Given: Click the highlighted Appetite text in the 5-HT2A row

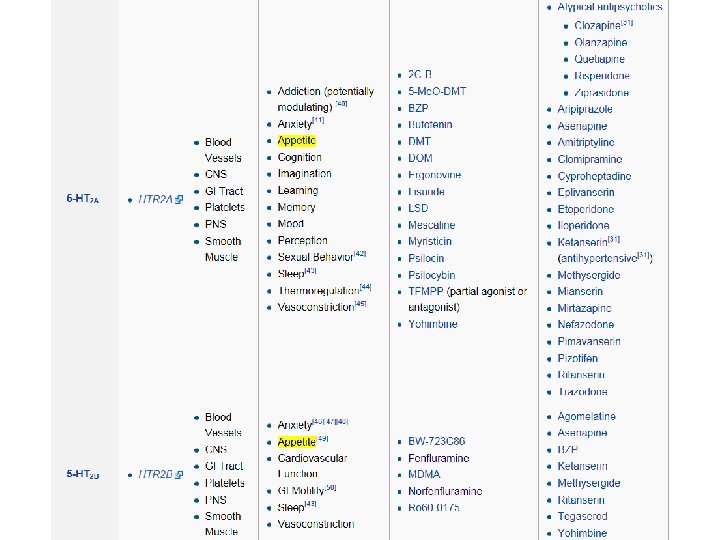Looking at the screenshot, I should tap(297, 141).
